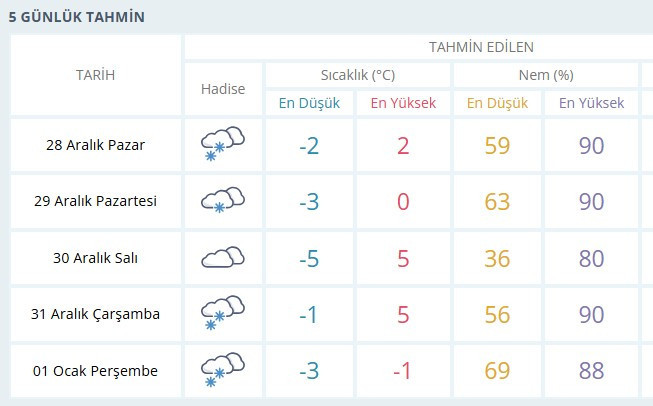Image resolution: width=653 pixels, height=406 pixels.
Task: Click the cloudy icon for 30 Aralık Salı
Action: [223, 258]
